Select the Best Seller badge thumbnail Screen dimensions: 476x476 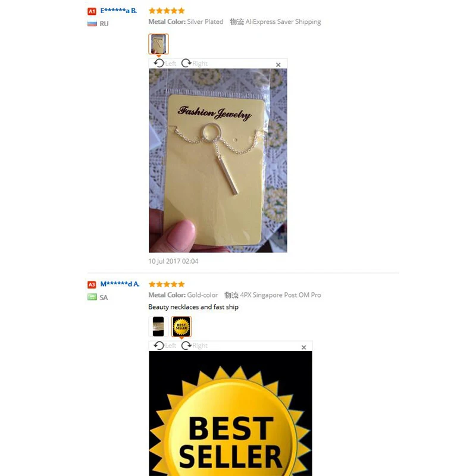[181, 326]
